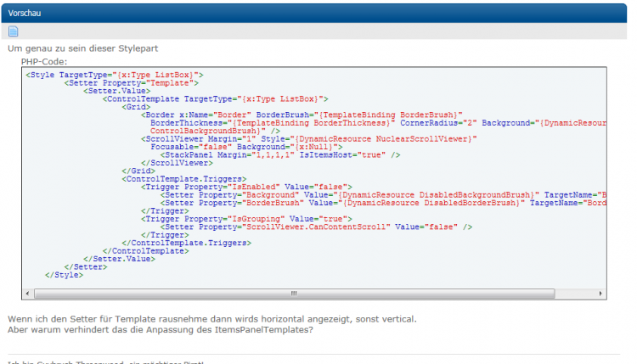Click the opening <Setter.Value> code line
The height and width of the screenshot is (364, 637).
pyautogui.click(x=117, y=91)
